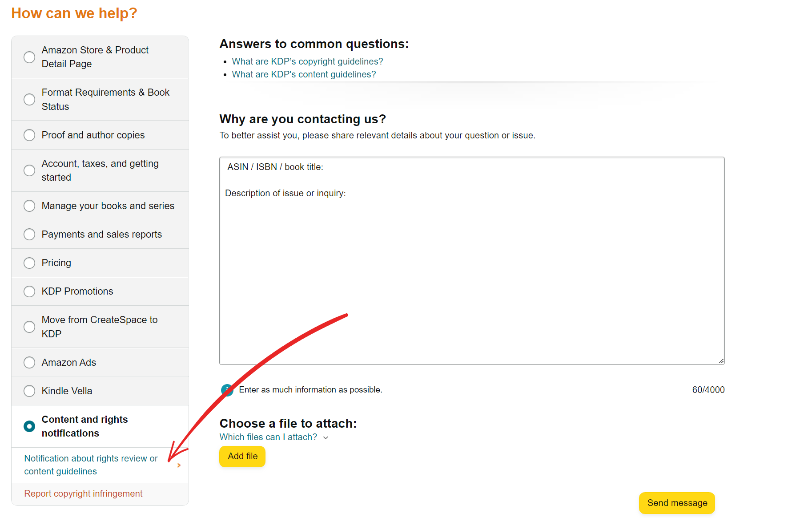Click the Add file button

pyautogui.click(x=242, y=456)
